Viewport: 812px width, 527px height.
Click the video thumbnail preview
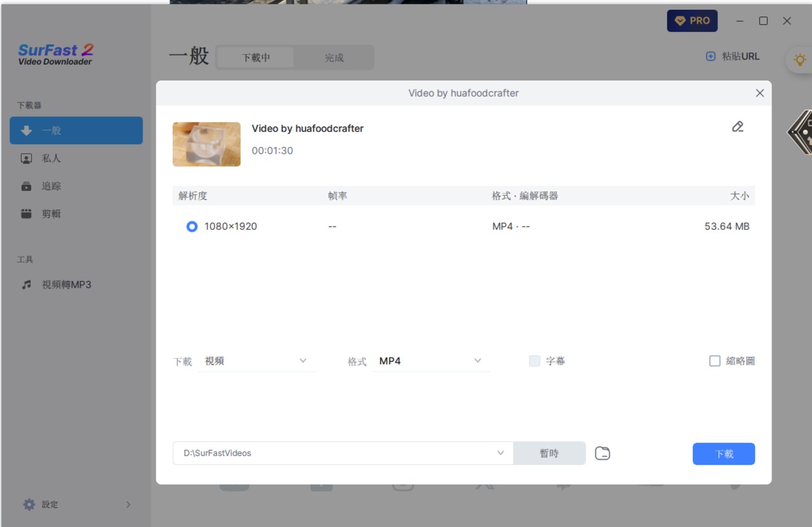207,144
